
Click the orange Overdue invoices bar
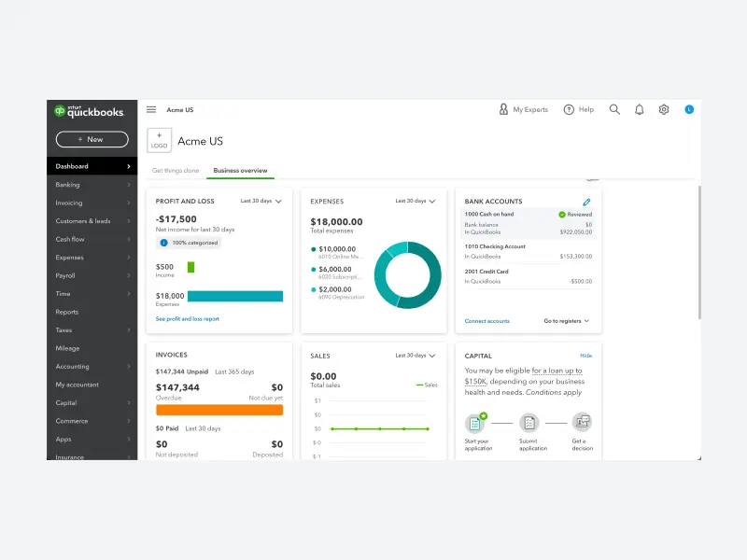[x=219, y=410]
